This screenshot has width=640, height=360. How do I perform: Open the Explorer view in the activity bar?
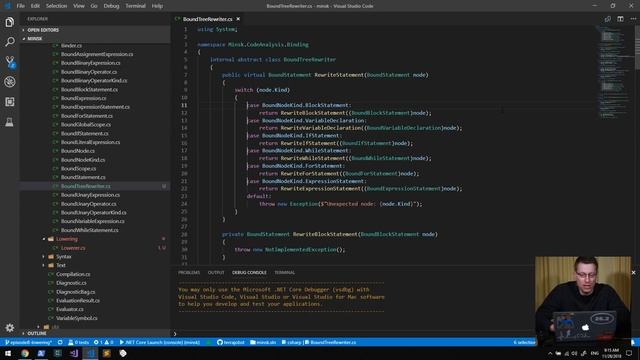pos(9,22)
